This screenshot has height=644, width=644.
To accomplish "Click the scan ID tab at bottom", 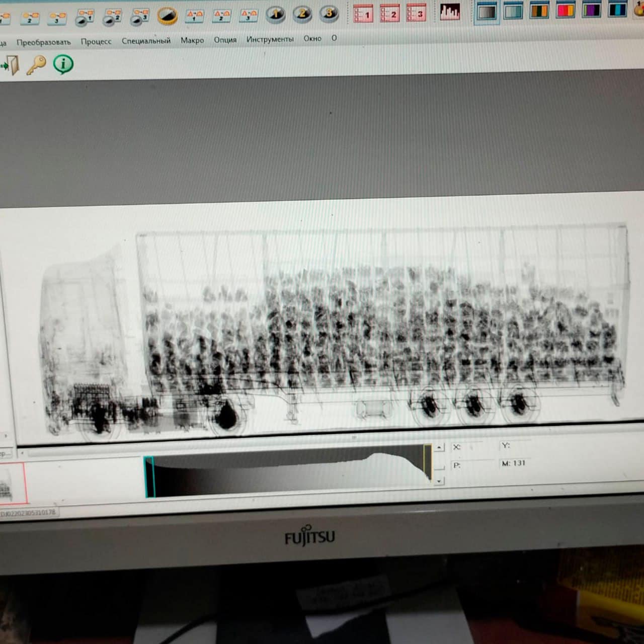I will 29,513.
